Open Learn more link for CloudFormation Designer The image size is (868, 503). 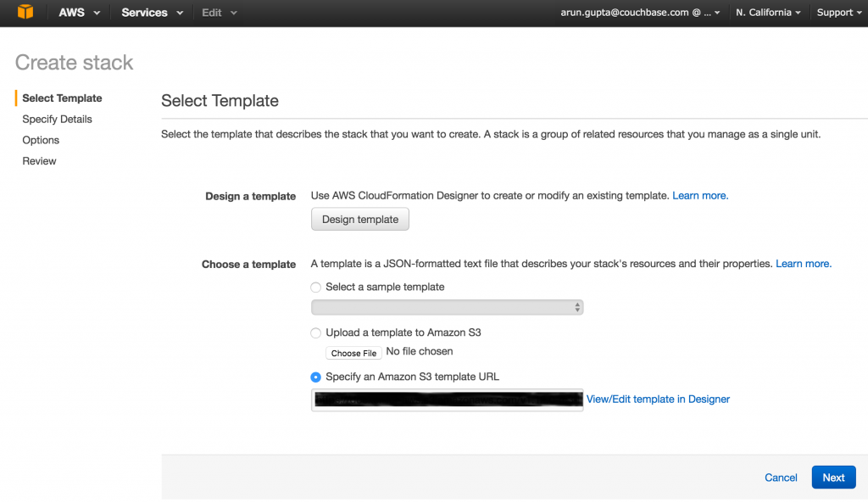pos(700,196)
